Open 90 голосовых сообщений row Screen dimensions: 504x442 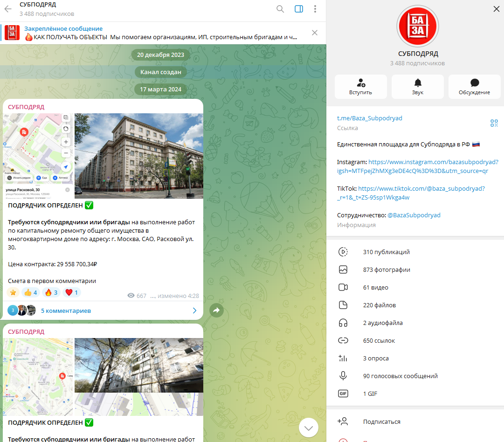[415, 376]
